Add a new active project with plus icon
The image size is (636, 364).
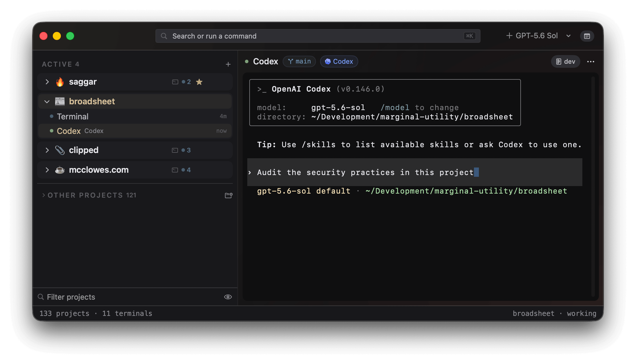(x=228, y=64)
